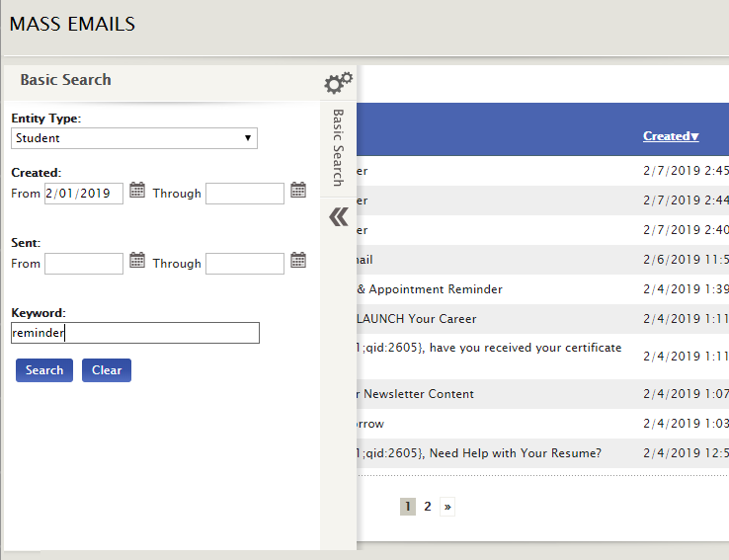
Task: Click the Search button
Action: coord(44,370)
